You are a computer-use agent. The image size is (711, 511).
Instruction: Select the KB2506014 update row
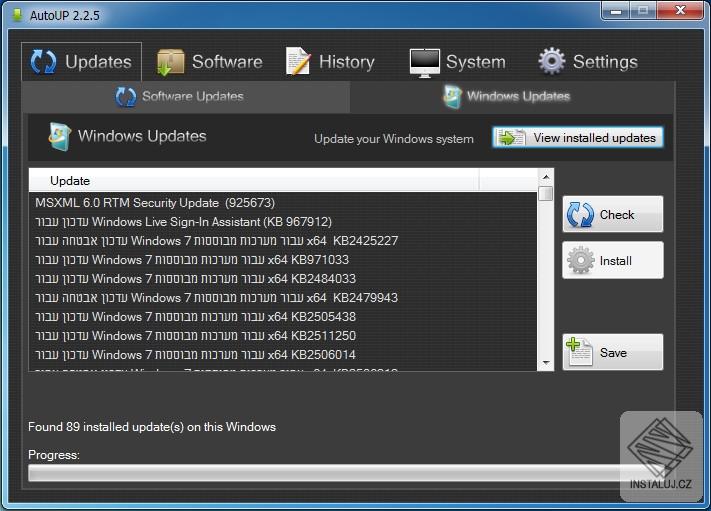click(283, 355)
